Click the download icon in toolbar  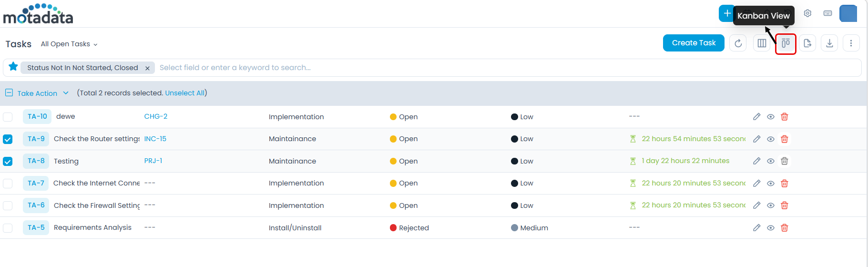829,43
